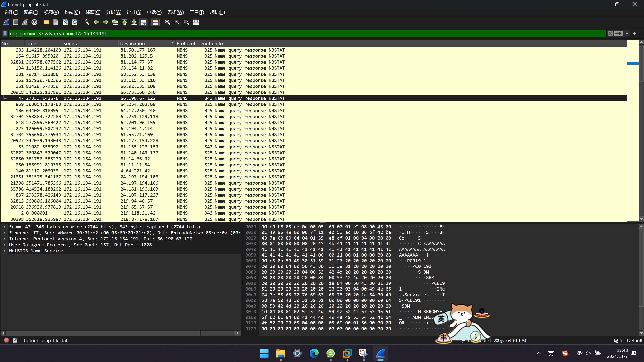
Task: Start capturing packets with the shark fin icon
Action: coord(6,22)
